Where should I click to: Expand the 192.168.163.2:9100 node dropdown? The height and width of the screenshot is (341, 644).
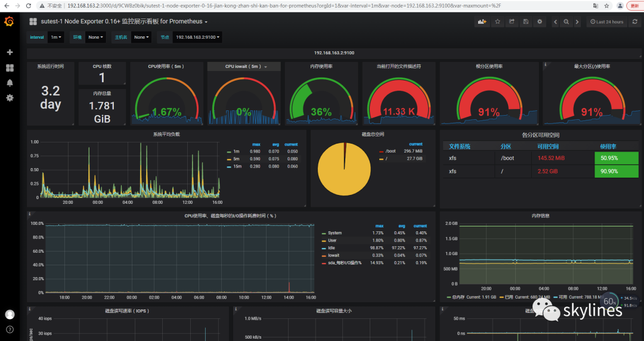coord(197,37)
